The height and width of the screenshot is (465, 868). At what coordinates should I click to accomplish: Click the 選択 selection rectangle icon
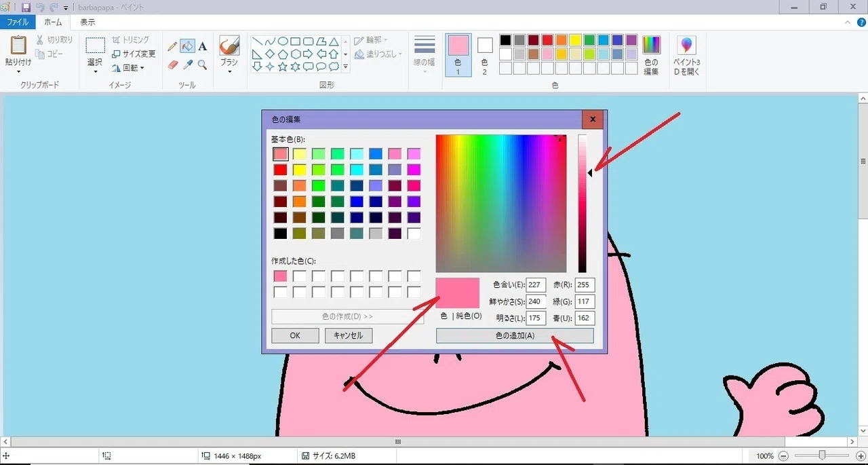[x=95, y=45]
